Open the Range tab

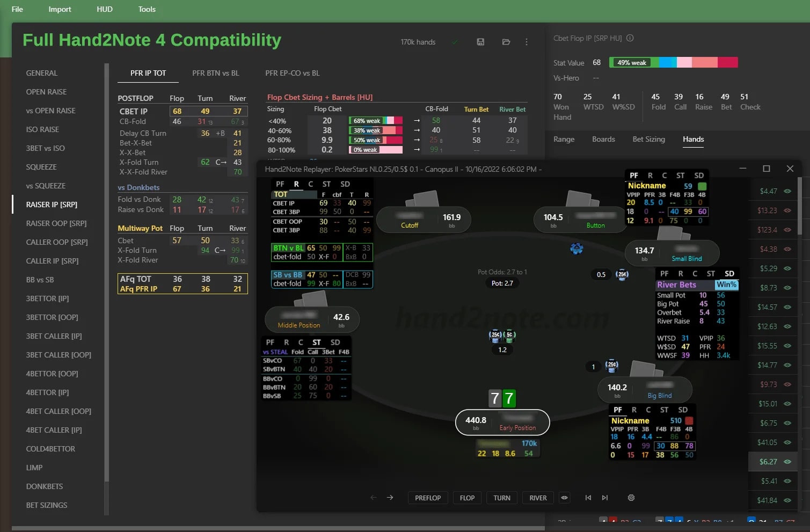coord(564,139)
